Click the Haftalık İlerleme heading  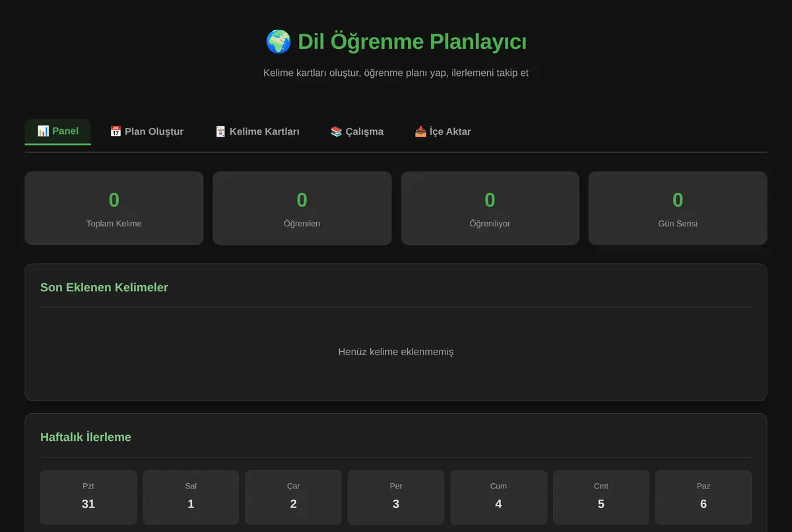tap(86, 438)
